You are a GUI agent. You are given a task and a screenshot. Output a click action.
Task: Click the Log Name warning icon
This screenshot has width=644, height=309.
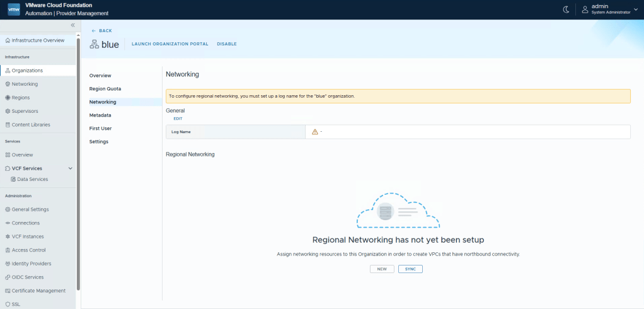coord(314,132)
